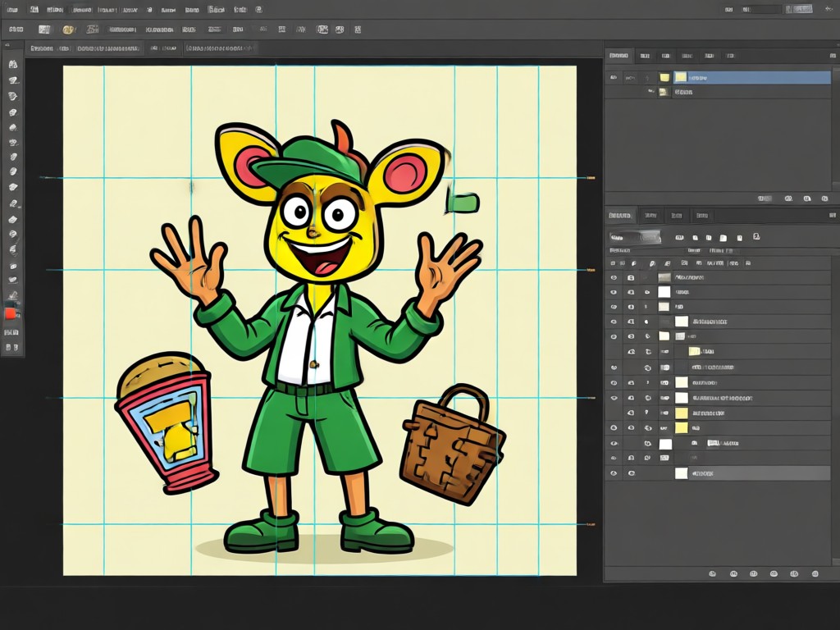Switch to the second tab of the lower right panel

651,216
